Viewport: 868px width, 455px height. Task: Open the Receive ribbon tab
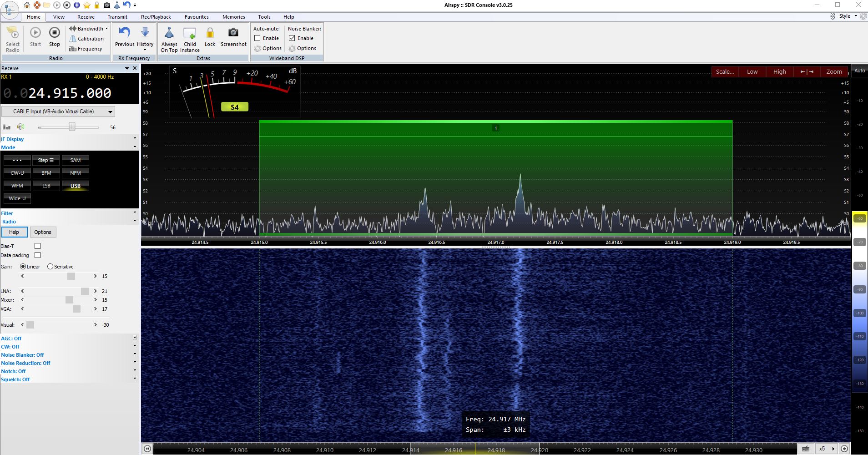click(x=86, y=17)
